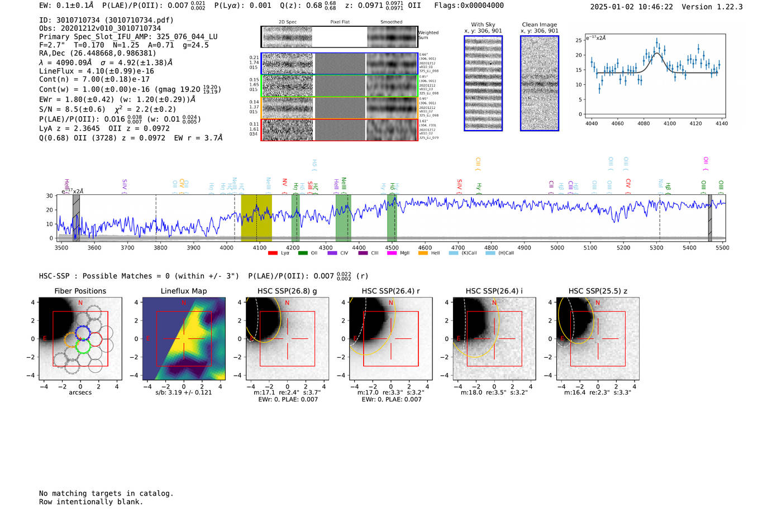Click the green band near 4350 Å
Viewport: 782px width, 532px height.
(x=343, y=218)
